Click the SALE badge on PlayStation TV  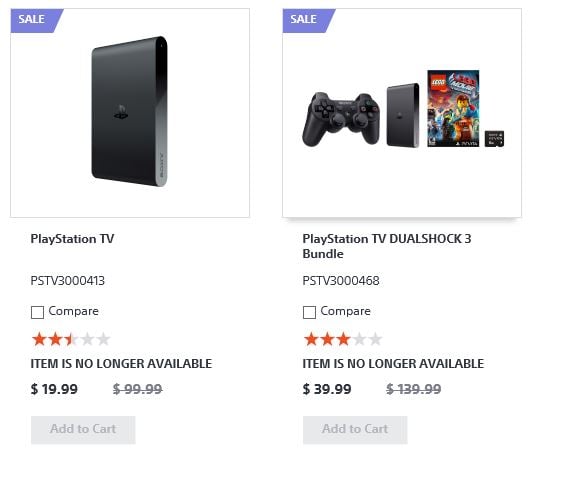(37, 20)
